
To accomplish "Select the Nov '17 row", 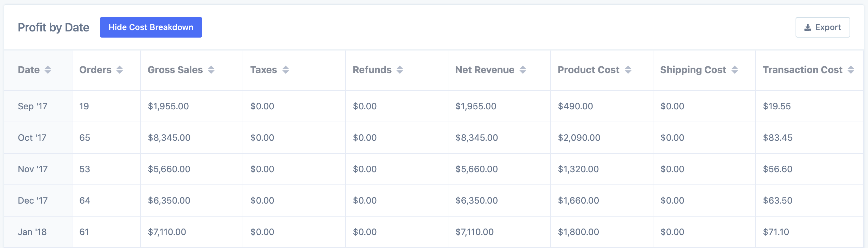I will [32, 169].
